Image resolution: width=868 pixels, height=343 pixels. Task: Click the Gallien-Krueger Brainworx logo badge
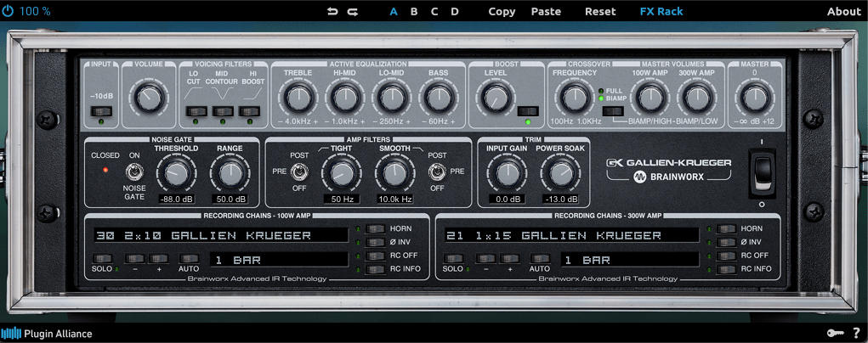pyautogui.click(x=669, y=170)
